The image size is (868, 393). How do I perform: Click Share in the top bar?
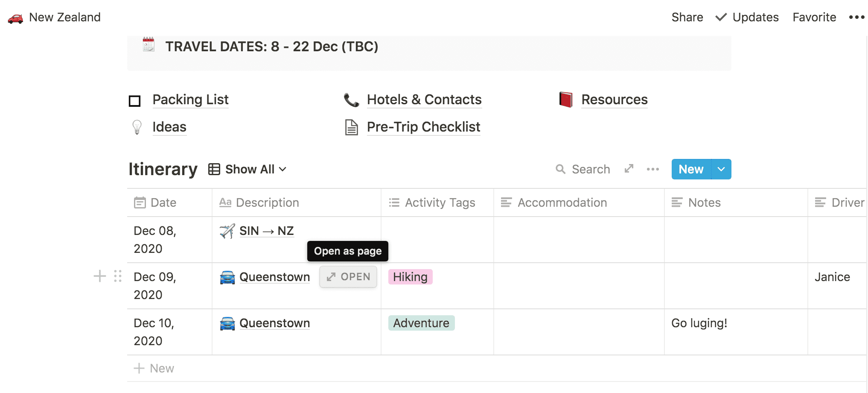point(687,18)
